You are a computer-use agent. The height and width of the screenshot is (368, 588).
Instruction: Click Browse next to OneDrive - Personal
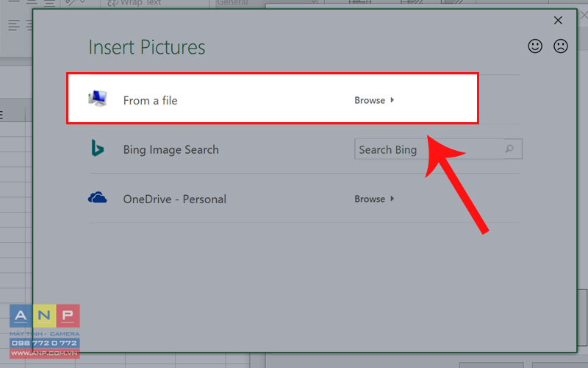(x=370, y=199)
